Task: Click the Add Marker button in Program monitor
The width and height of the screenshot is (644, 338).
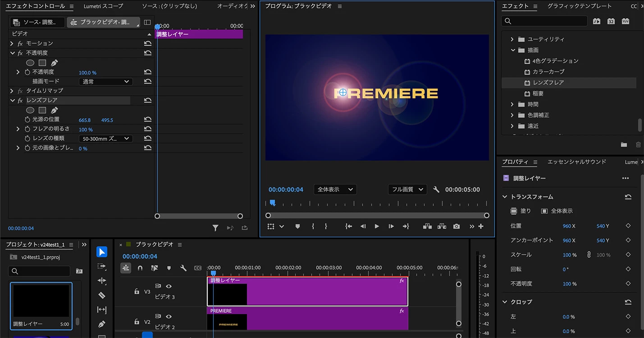Action: coord(297,226)
